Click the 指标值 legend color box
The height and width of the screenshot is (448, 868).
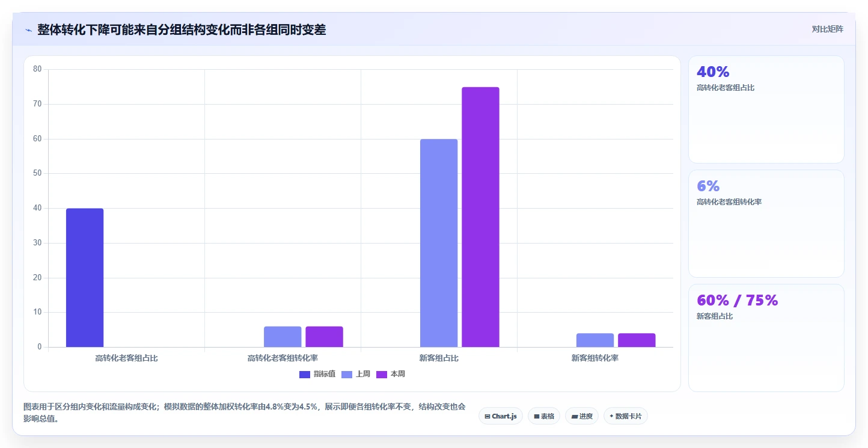[x=305, y=375]
